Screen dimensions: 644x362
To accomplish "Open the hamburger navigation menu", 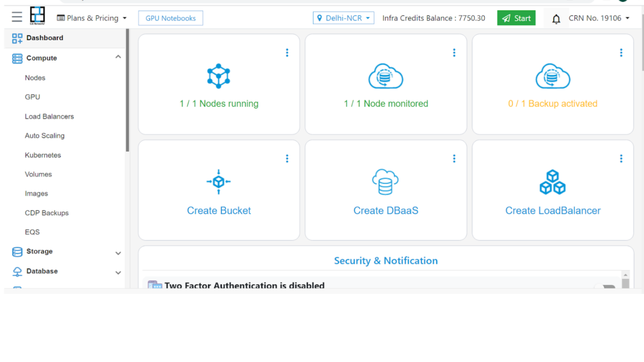I will (x=17, y=17).
